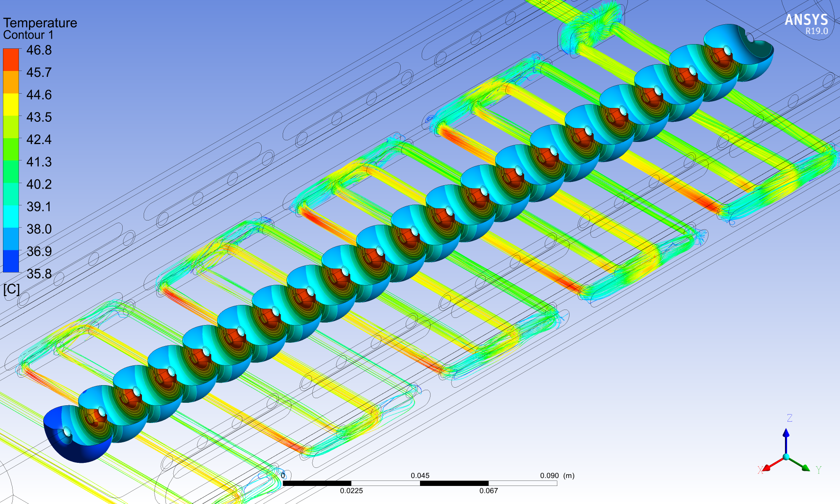Click the legend value 44.6
840x504 pixels.
(39, 94)
